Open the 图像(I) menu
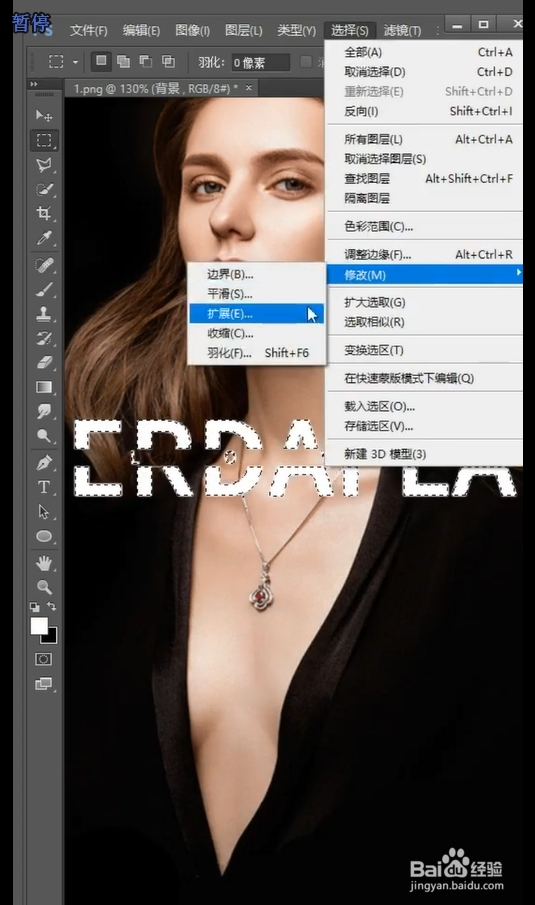 coord(192,31)
